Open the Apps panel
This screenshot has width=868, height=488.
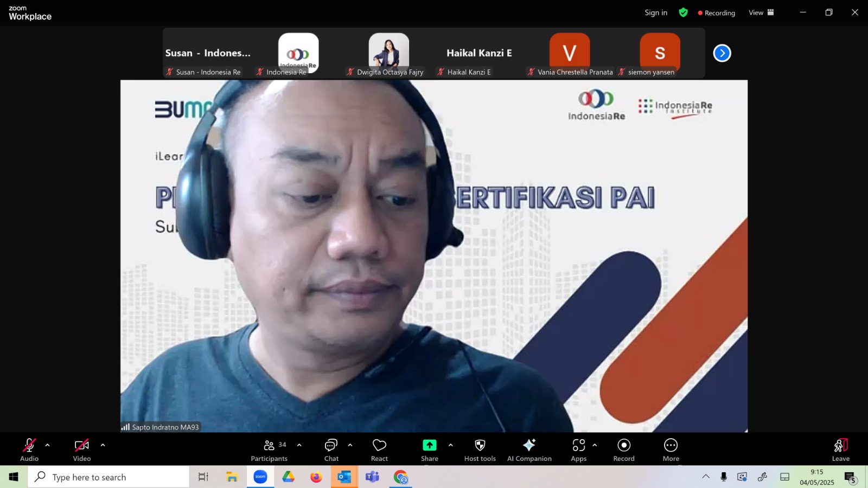pos(579,450)
